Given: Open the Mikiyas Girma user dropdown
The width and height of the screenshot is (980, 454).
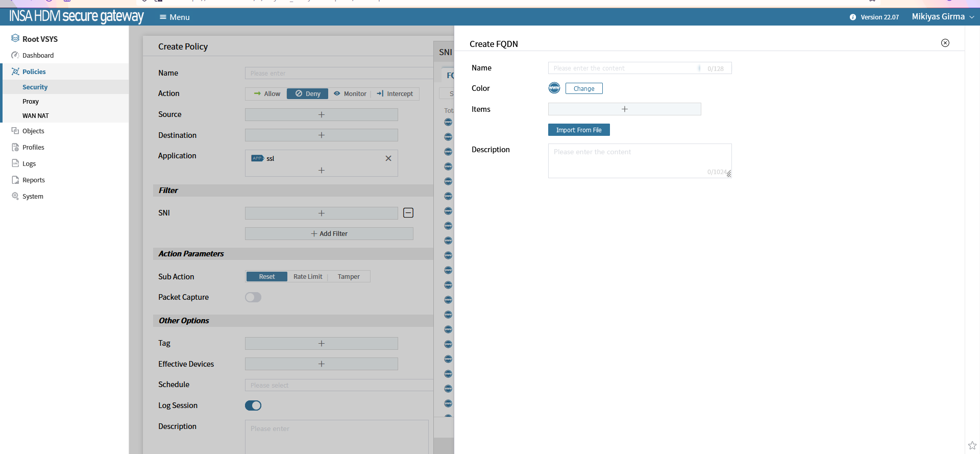Looking at the screenshot, I should point(942,17).
